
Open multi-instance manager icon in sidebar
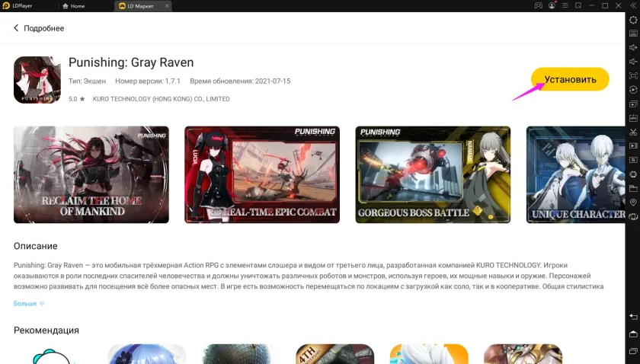(633, 104)
